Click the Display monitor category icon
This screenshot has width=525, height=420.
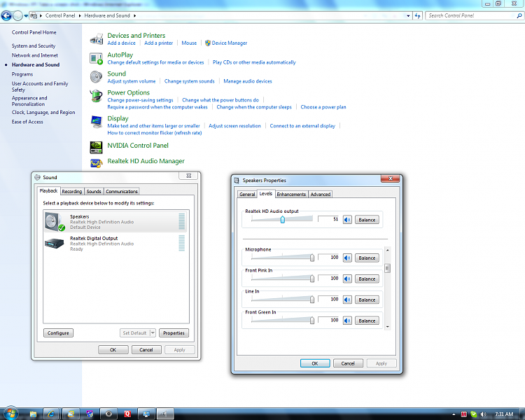click(x=97, y=122)
